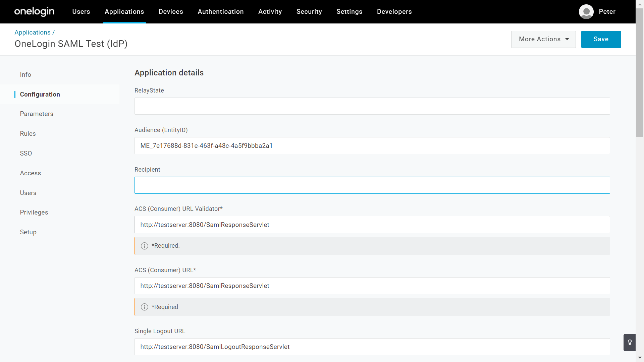
Task: Click Peter's user avatar icon
Action: pos(586,12)
